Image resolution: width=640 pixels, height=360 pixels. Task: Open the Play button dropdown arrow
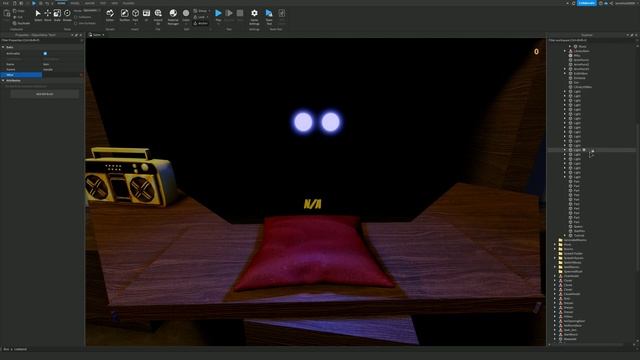218,24
